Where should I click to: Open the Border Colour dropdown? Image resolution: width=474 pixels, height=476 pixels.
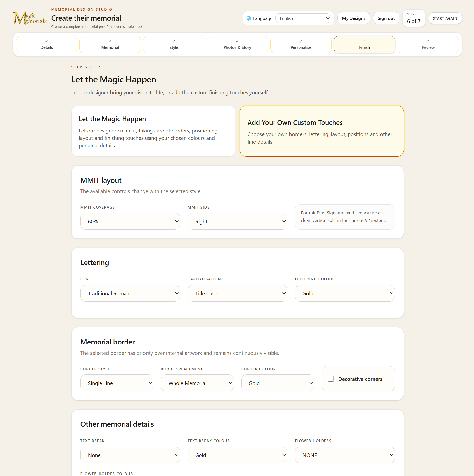point(278,383)
